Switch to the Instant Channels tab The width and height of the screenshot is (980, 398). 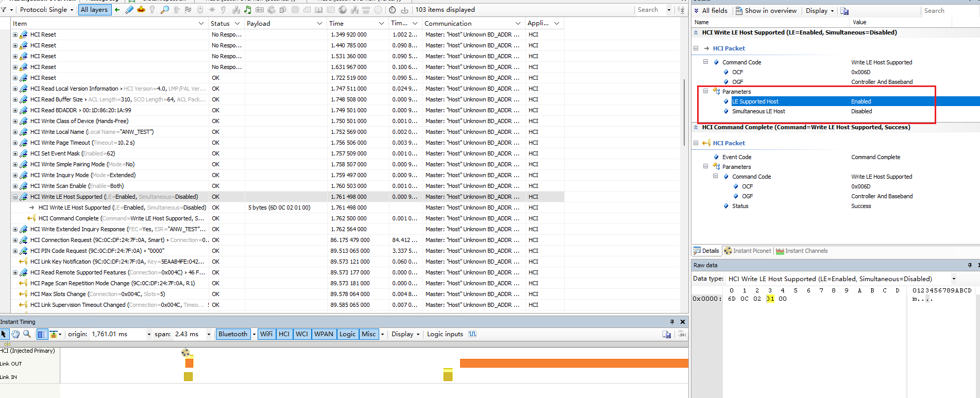[802, 251]
